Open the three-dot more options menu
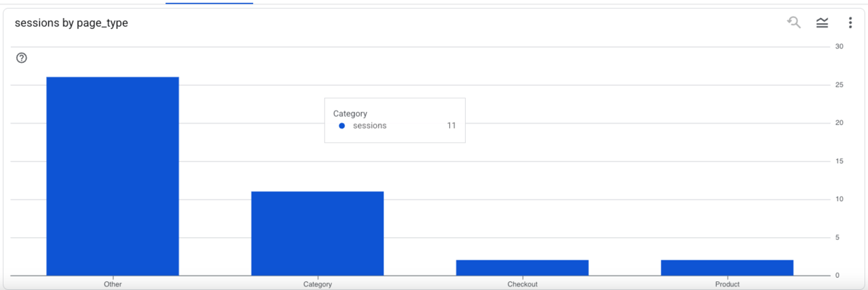 [x=850, y=23]
